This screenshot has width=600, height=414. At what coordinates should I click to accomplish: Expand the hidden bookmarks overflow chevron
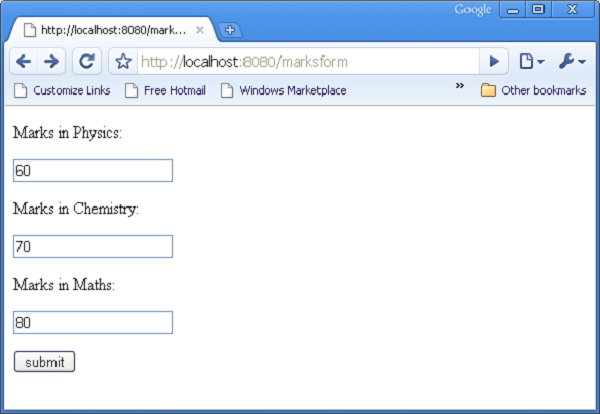coord(460,87)
